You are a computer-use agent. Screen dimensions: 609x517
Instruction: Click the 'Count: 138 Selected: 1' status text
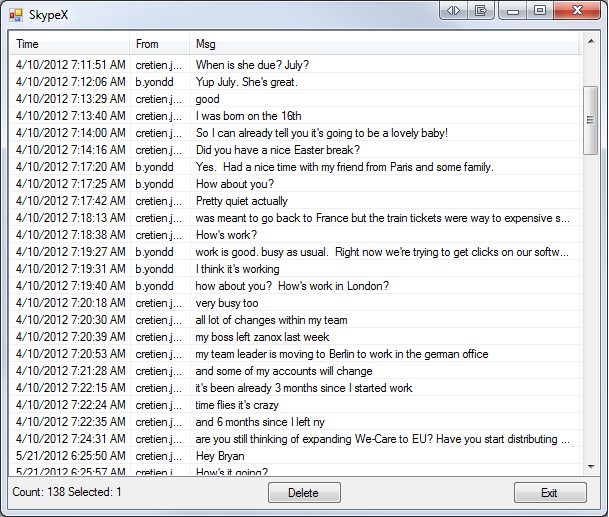tap(67, 492)
